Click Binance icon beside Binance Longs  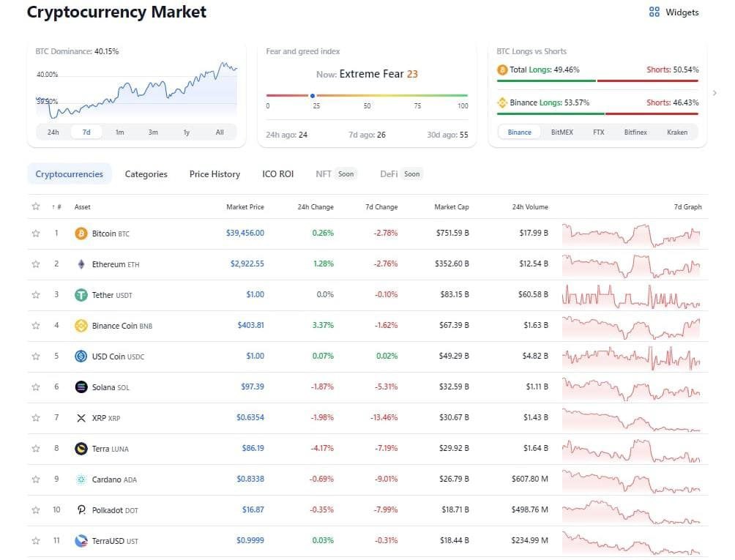click(502, 102)
